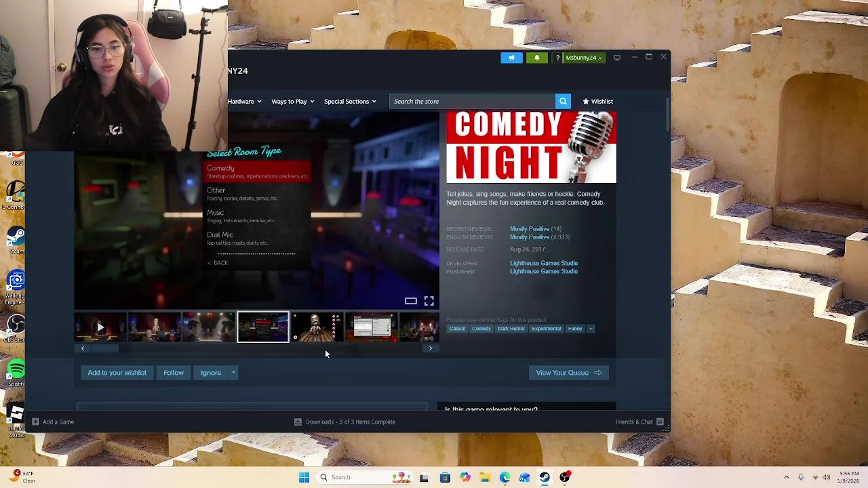Open the Experimental tag
Image resolution: width=868 pixels, height=488 pixels.
tap(547, 329)
